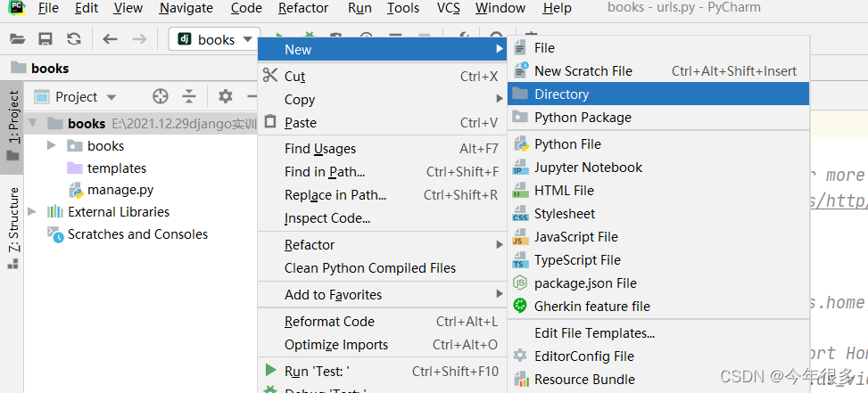Select manage.py in project tree

[x=111, y=191]
